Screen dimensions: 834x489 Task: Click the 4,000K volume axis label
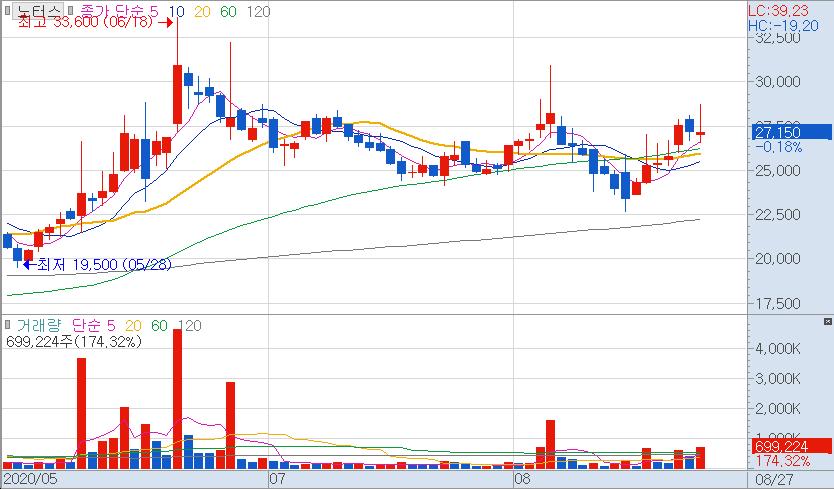778,349
